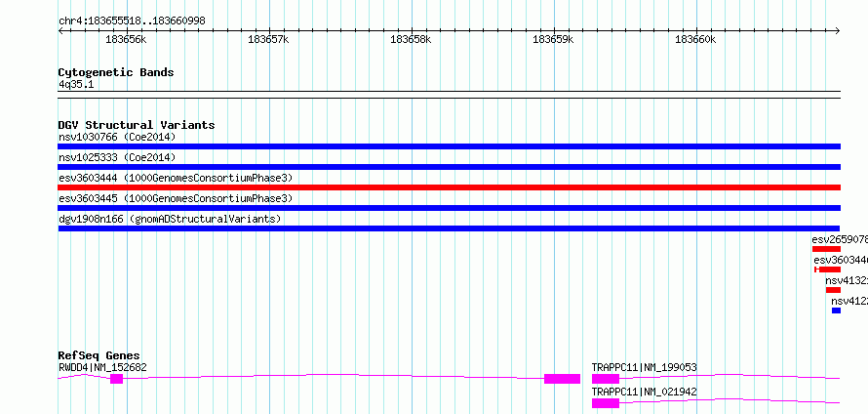Viewport: 868px width, 414px height.
Task: Click the 183656k ruler position label
Action: click(126, 40)
